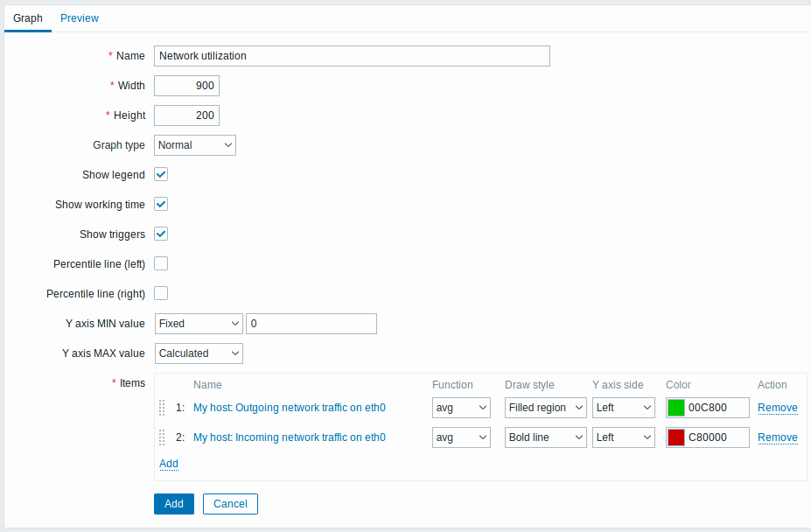Click the graph Name input field

pos(352,56)
